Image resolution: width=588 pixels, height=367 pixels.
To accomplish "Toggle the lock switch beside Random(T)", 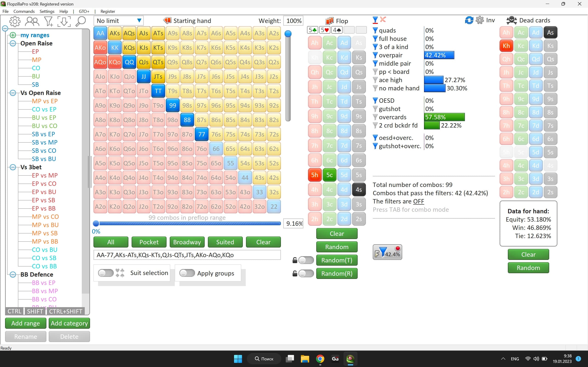I will (306, 260).
